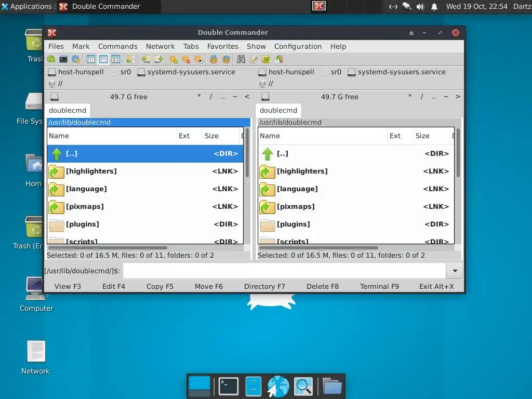The height and width of the screenshot is (399, 532).
Task: Click the Delete F8 button
Action: pos(322,286)
